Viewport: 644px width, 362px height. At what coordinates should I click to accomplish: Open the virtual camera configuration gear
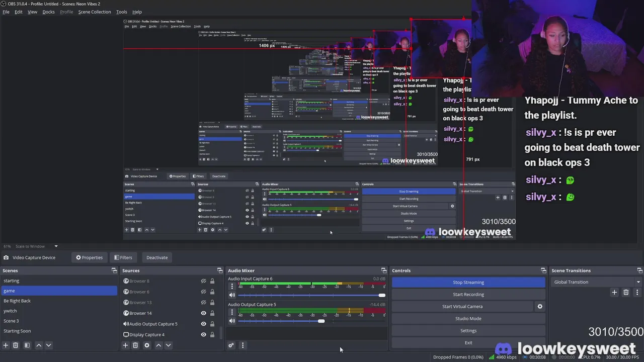click(x=540, y=306)
